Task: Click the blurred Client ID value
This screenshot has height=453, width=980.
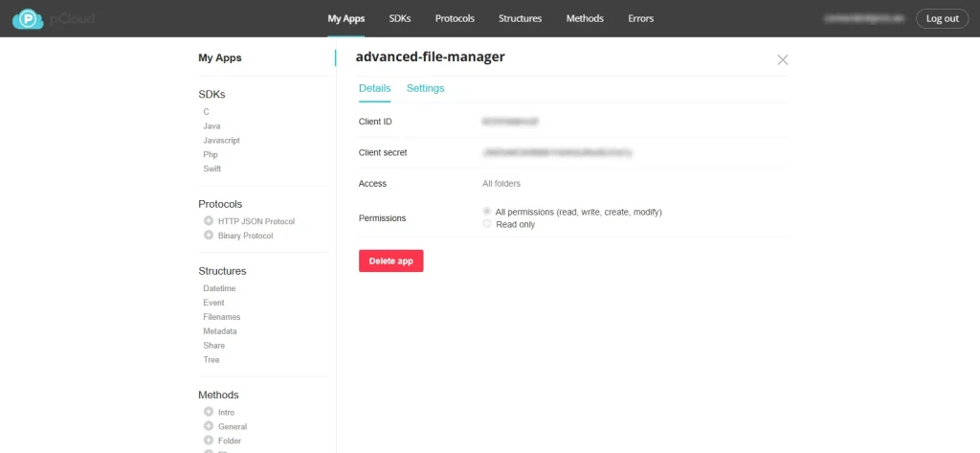Action: pos(510,122)
